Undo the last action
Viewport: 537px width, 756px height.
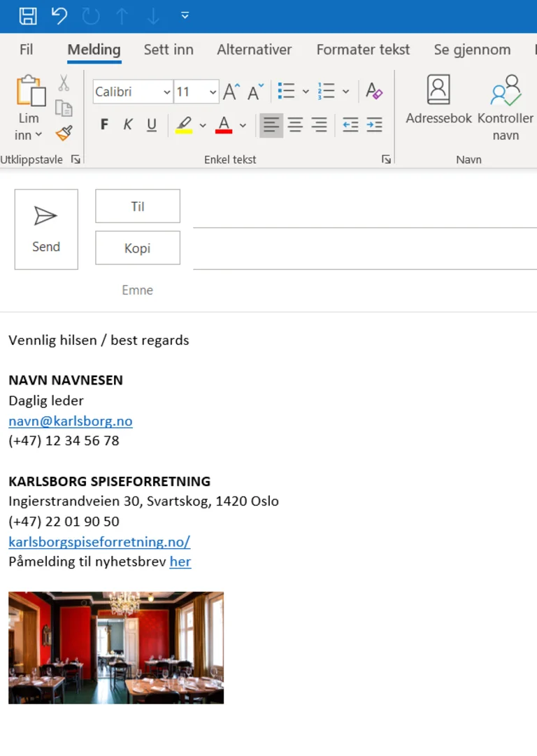coord(59,15)
